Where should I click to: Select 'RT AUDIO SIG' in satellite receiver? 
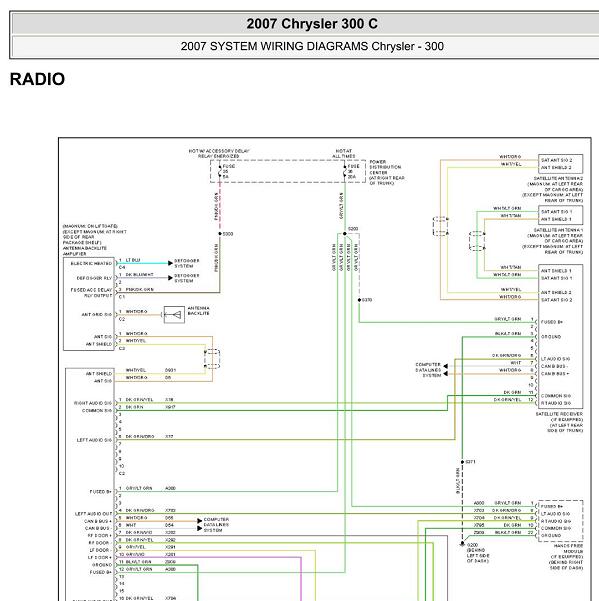[x=555, y=403]
